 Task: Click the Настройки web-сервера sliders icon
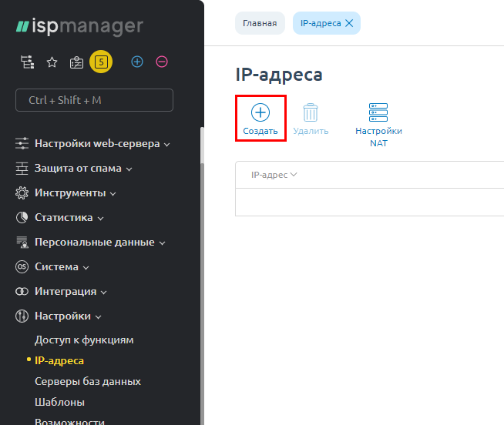pyautogui.click(x=22, y=143)
